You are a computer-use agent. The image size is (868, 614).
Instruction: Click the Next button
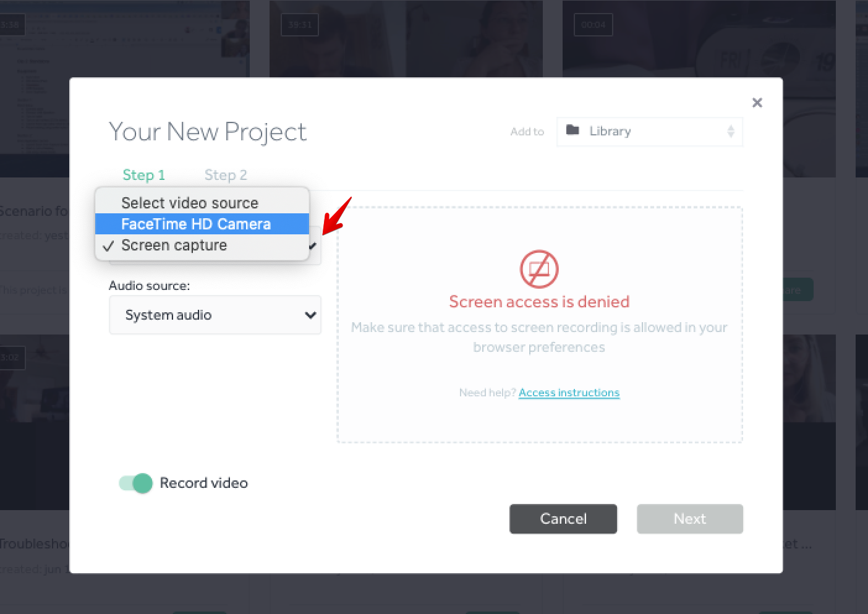689,519
